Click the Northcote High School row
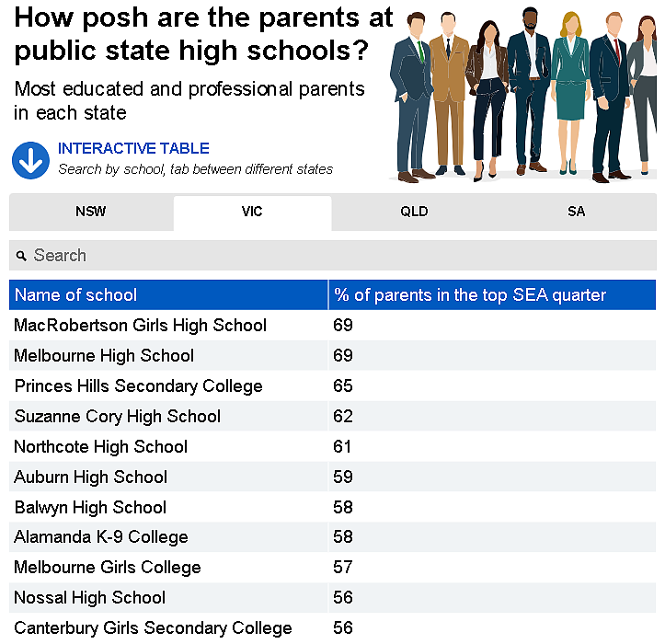665x644 pixels. tap(333, 447)
